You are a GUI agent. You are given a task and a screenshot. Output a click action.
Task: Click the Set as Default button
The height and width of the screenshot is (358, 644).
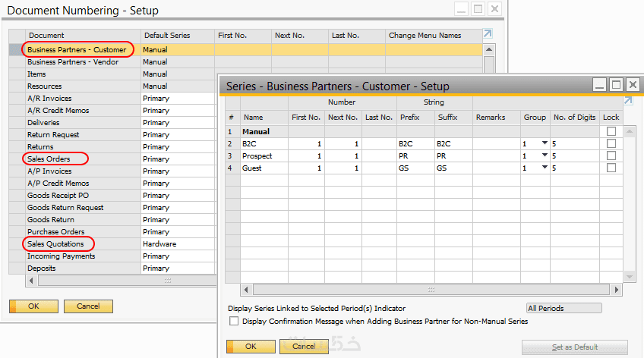[574, 347]
